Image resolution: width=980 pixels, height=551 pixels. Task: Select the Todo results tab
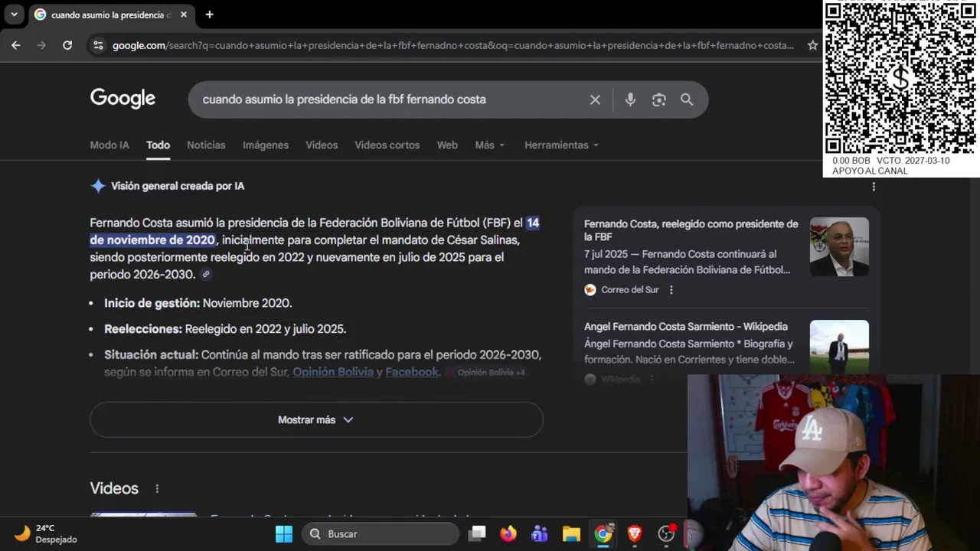(x=158, y=145)
